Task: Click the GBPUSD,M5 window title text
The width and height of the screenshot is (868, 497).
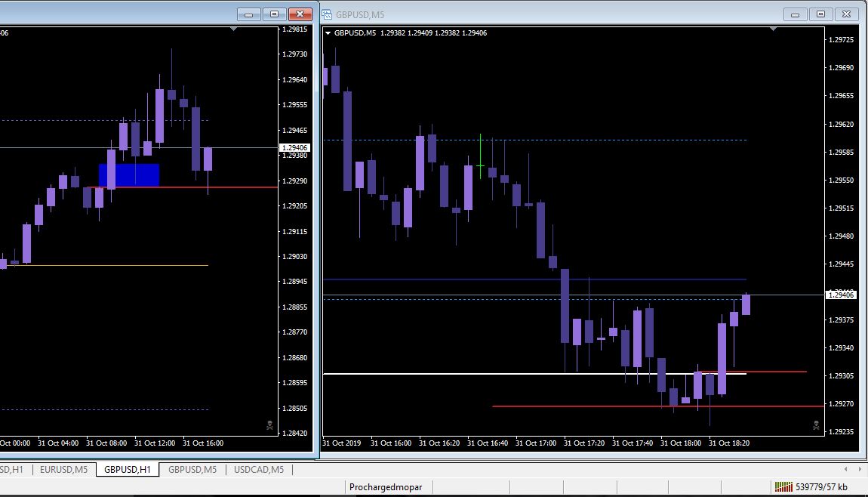Action: pyautogui.click(x=360, y=15)
